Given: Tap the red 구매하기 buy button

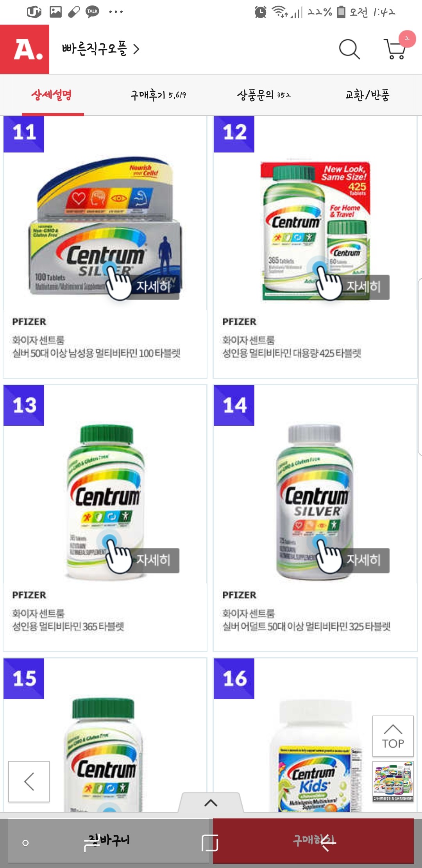Looking at the screenshot, I should click(313, 841).
